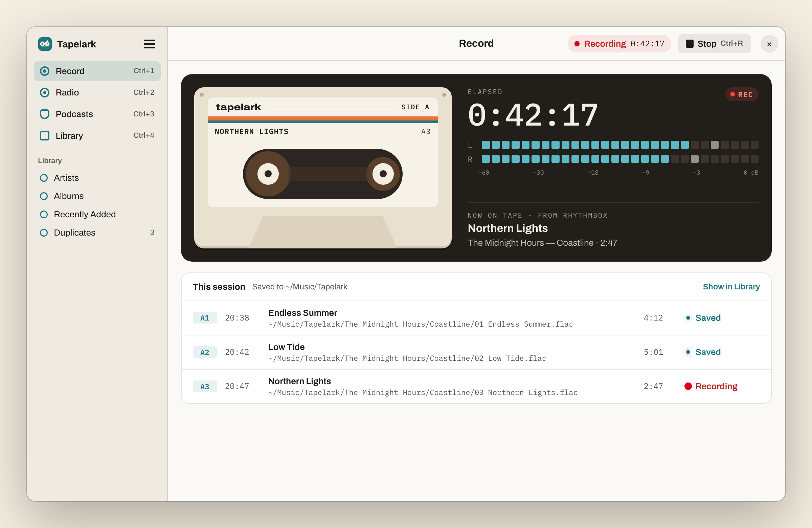Viewport: 812px width, 528px height.
Task: Click the Artists circle icon
Action: (44, 178)
